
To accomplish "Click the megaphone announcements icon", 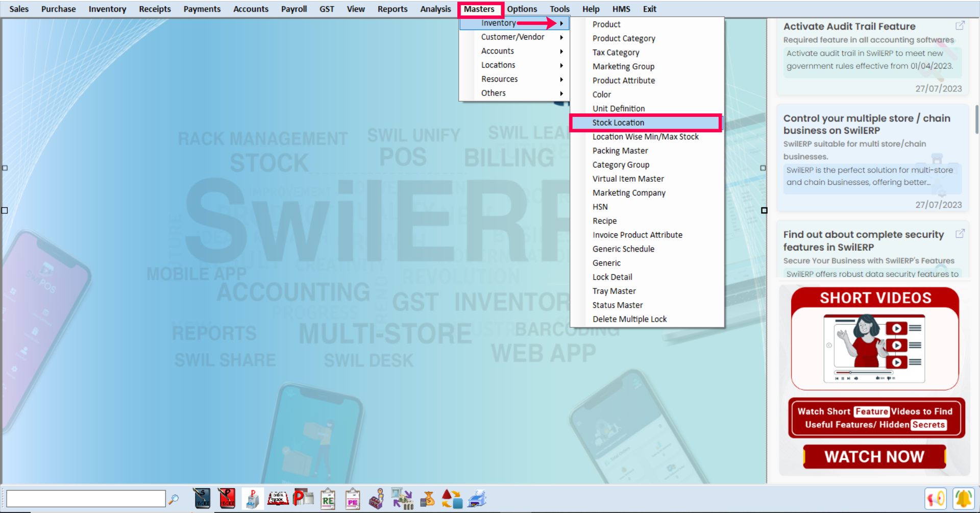I will pyautogui.click(x=936, y=499).
